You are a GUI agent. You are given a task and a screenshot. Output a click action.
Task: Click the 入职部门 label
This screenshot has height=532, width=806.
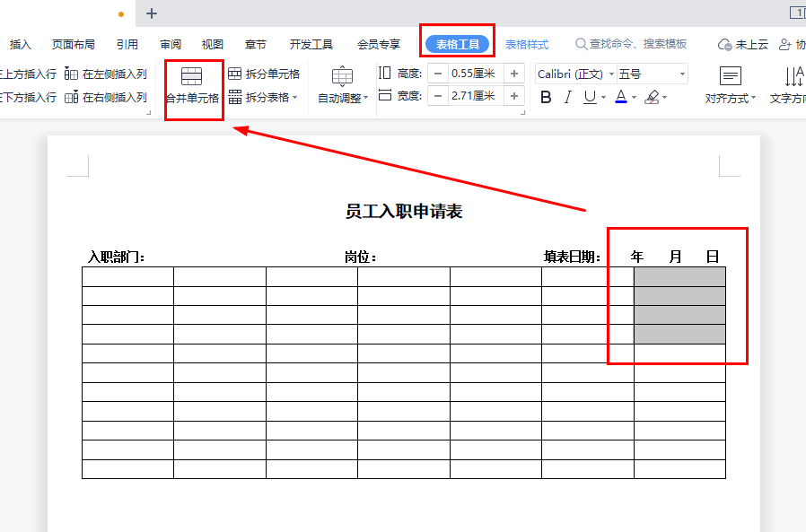click(x=116, y=257)
